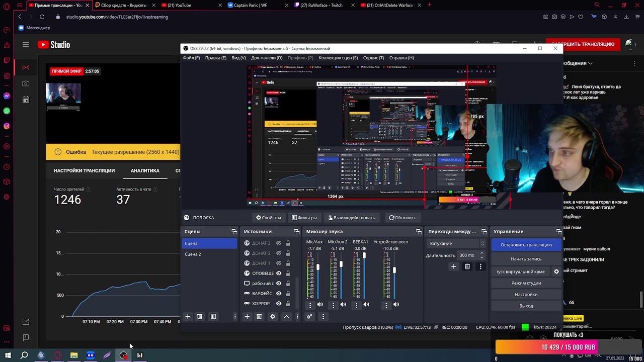Open YouTube Studio hamburger menu

click(26, 44)
